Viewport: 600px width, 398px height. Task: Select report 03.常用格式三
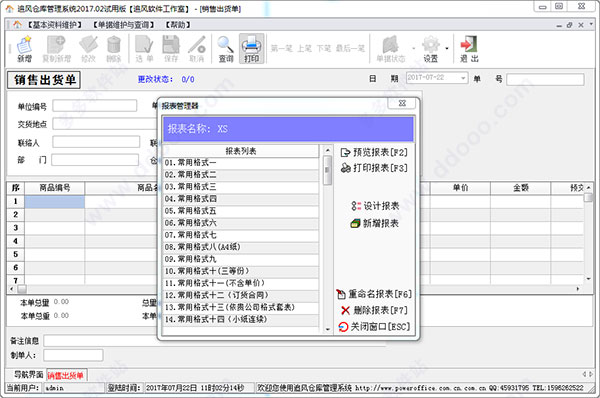[241, 187]
